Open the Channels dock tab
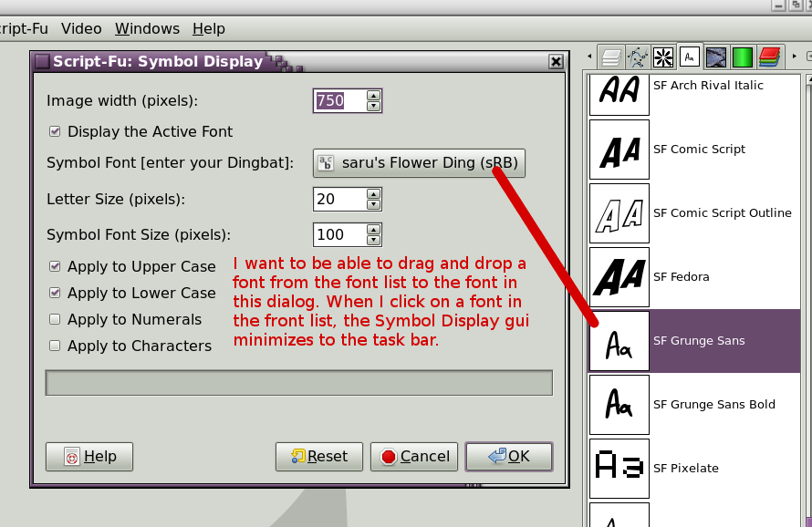 [x=769, y=57]
